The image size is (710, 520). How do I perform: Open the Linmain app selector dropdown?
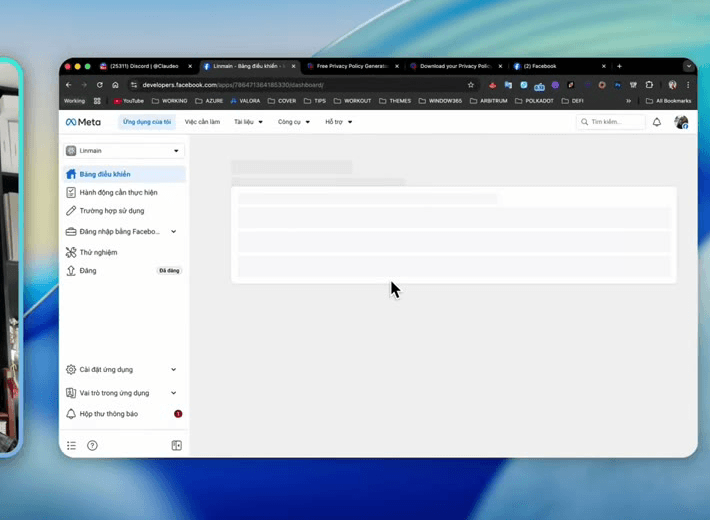pos(124,151)
